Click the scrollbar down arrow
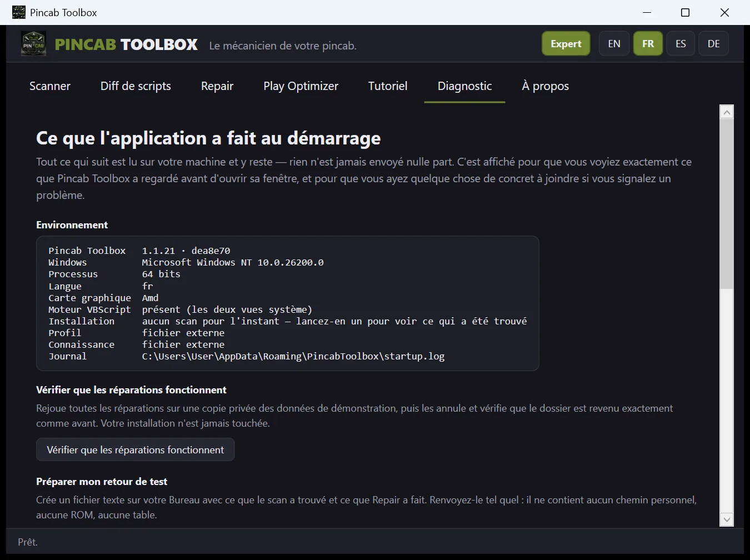750x560 pixels. click(x=727, y=519)
